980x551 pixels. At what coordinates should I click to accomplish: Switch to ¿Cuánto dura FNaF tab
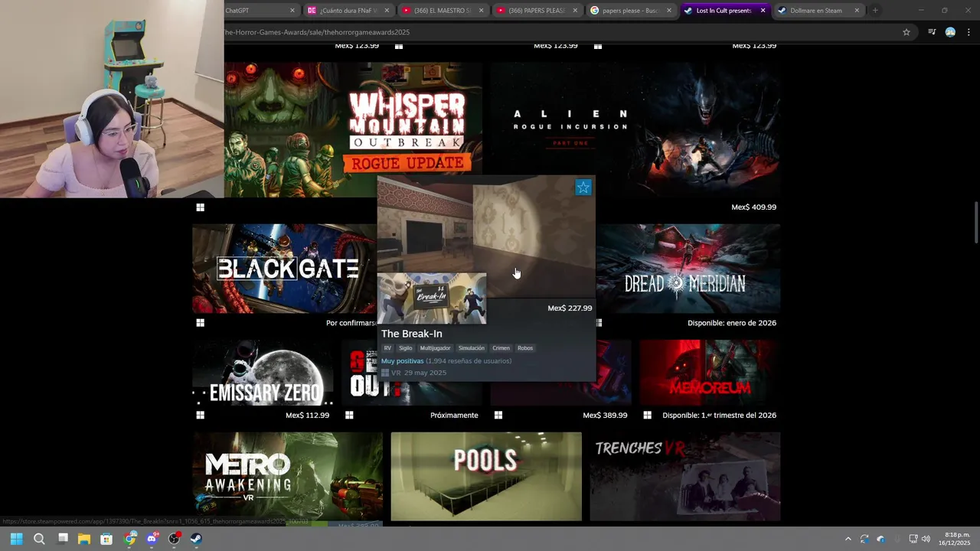click(348, 11)
